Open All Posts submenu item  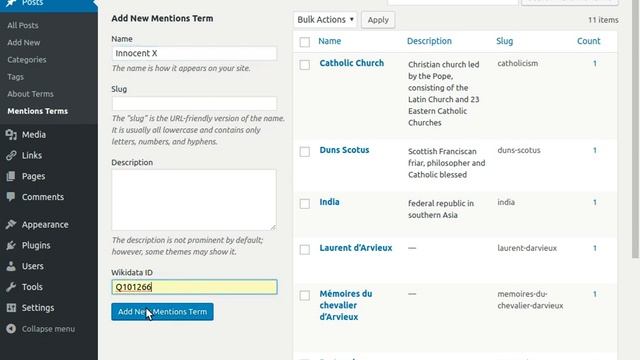coord(23,25)
